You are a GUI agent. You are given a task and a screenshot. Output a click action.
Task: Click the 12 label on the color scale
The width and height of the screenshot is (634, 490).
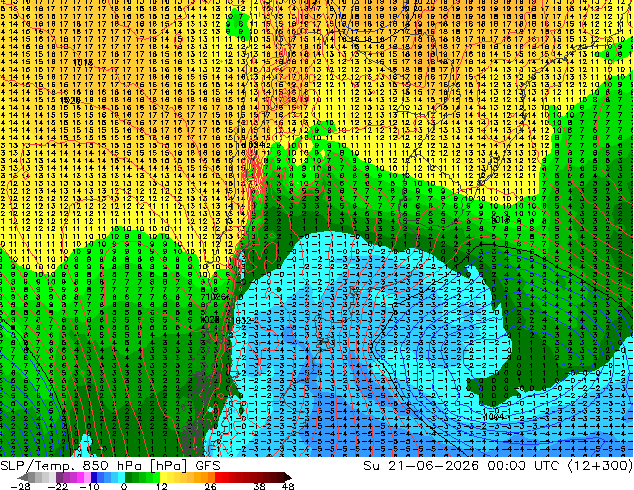coord(162,486)
